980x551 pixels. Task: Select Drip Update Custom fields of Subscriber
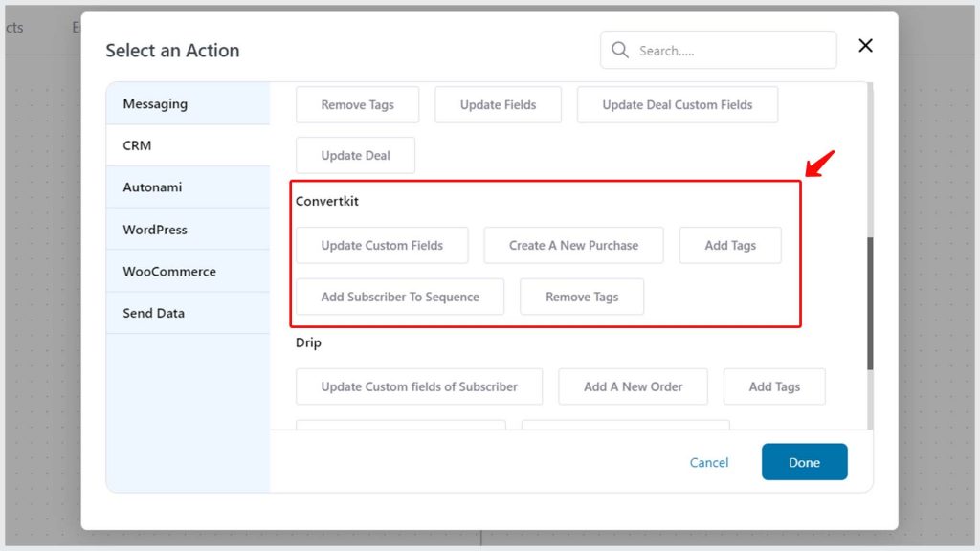[x=419, y=387]
